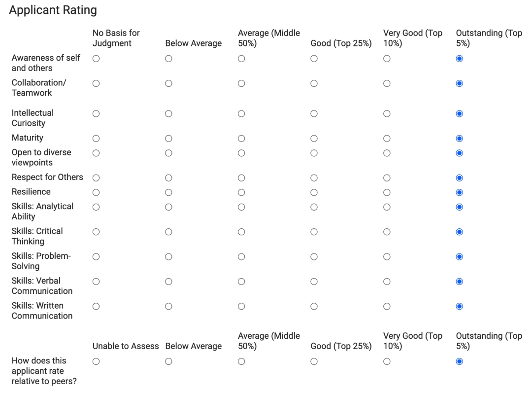Rate Skills: Verbal Communication as Very Good
Screen dimensions: 532x393
387,282
